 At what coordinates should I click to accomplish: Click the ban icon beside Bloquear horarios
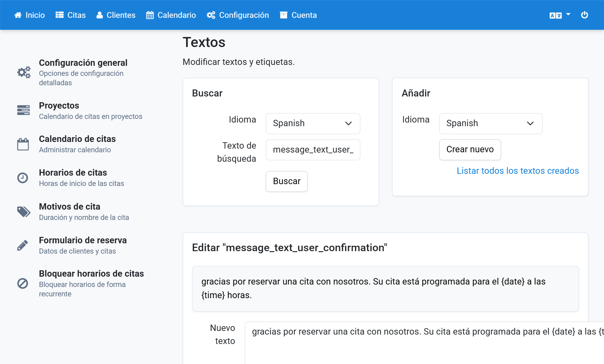click(x=22, y=283)
